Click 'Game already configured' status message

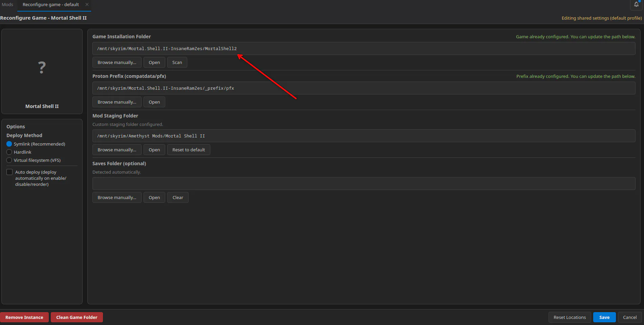576,37
